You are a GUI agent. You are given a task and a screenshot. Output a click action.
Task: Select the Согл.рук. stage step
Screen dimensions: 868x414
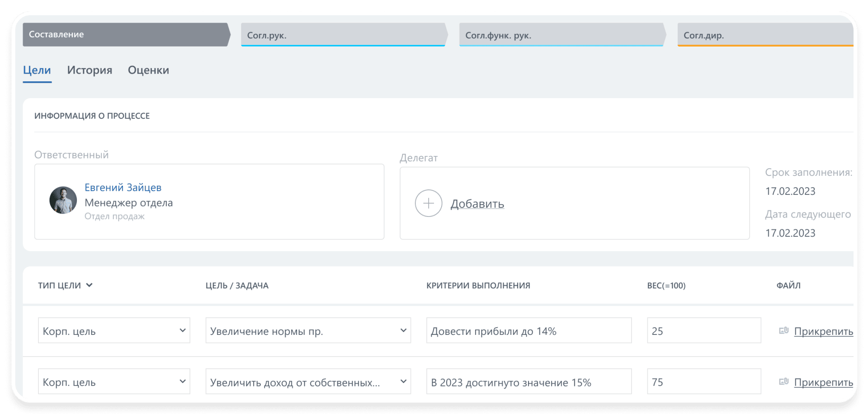click(x=344, y=35)
